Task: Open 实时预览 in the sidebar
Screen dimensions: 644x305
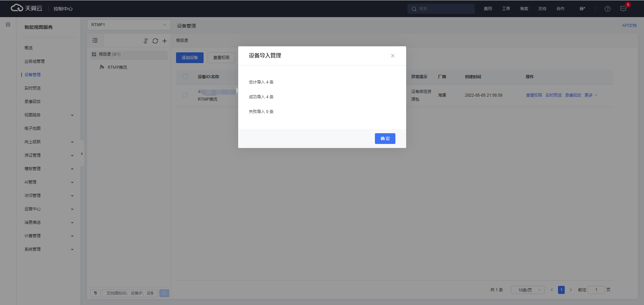Action: click(x=33, y=88)
